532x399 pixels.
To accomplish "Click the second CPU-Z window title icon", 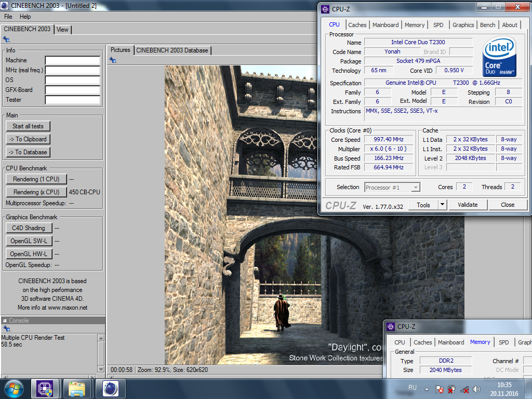I will 391,327.
